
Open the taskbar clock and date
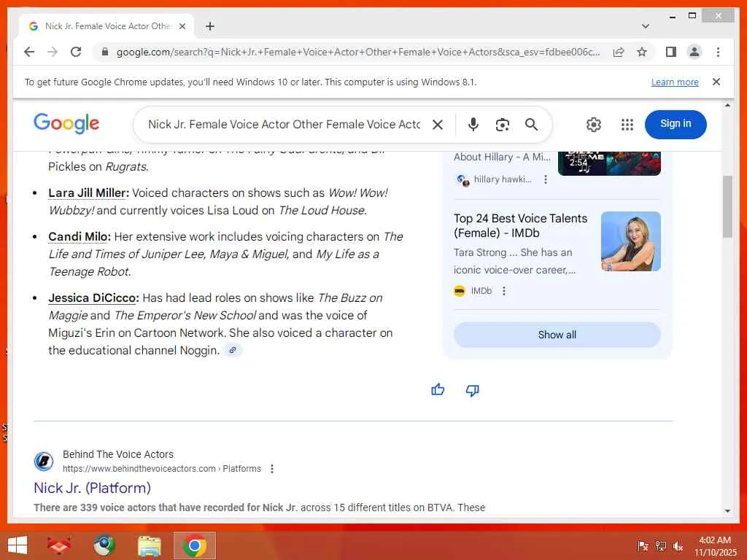715,546
